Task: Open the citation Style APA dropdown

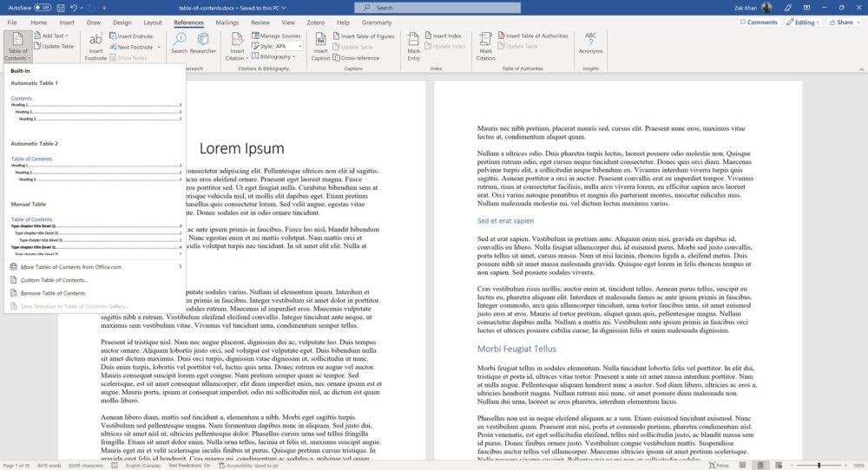Action: [x=286, y=46]
